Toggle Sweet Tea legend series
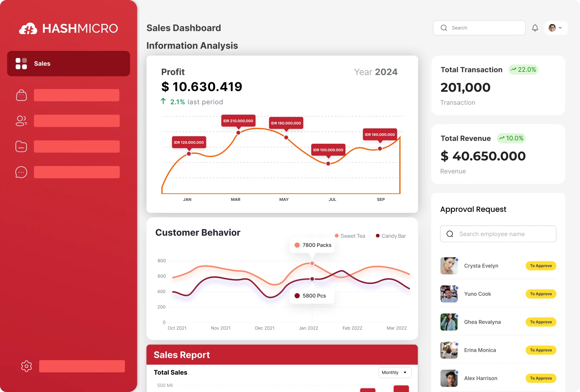Image resolution: width=580 pixels, height=392 pixels. 350,236
